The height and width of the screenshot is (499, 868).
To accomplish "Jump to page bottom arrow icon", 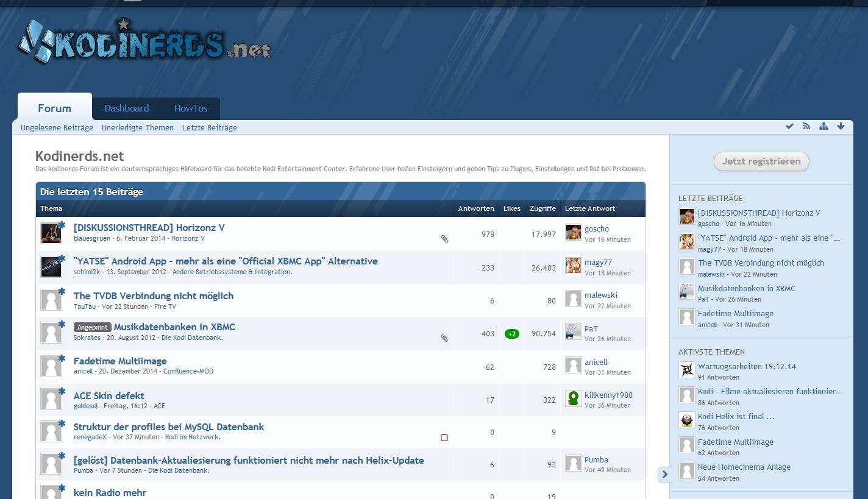I will (841, 126).
